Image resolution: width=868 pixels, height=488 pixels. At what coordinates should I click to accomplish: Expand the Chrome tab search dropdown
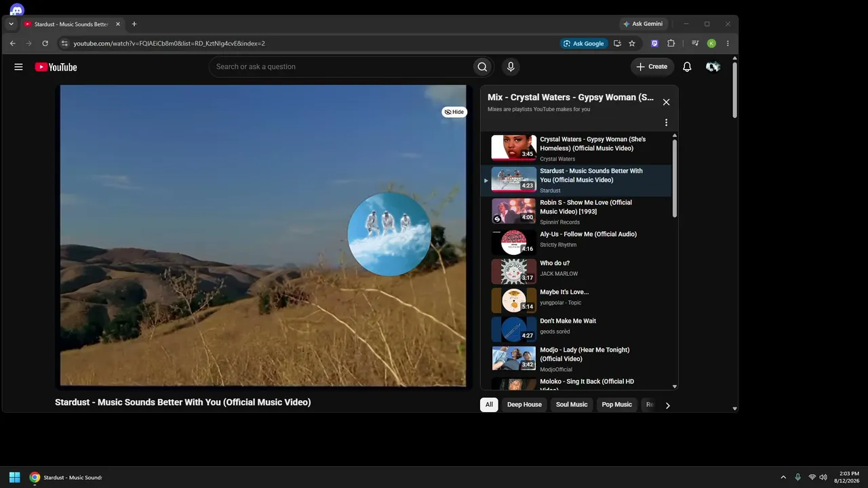coord(11,24)
